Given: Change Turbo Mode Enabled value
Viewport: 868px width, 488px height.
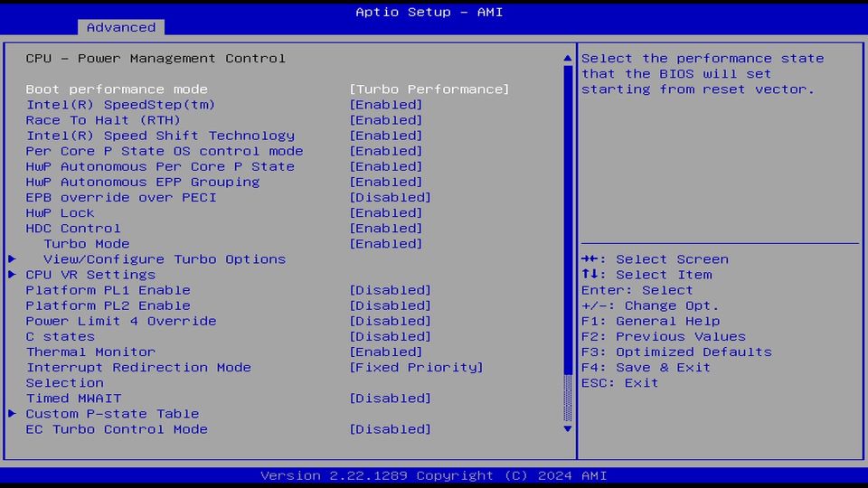Looking at the screenshot, I should coord(386,244).
